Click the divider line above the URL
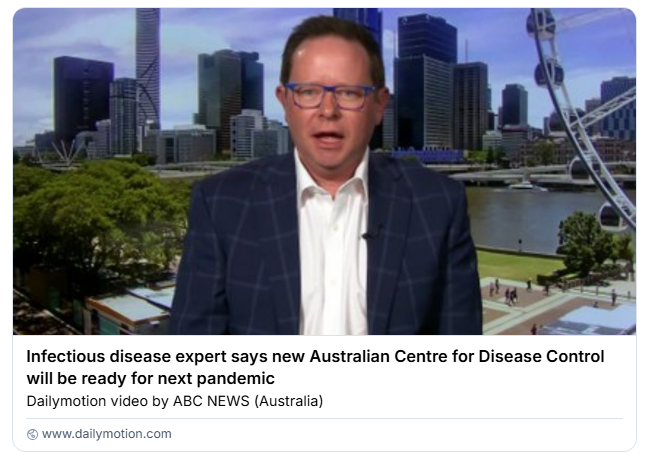The height and width of the screenshot is (460, 650). [x=325, y=419]
